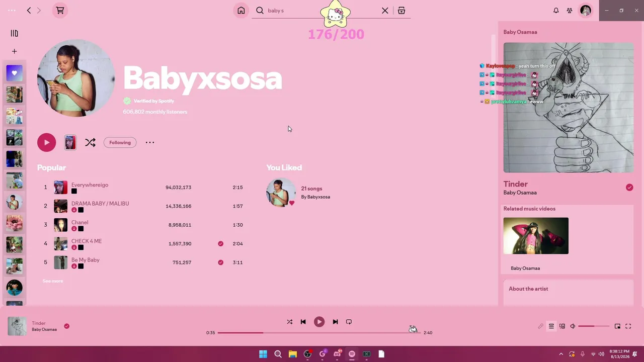Click the download icon under DRAMA BABY / MALIBU
The height and width of the screenshot is (362, 644).
click(x=74, y=210)
